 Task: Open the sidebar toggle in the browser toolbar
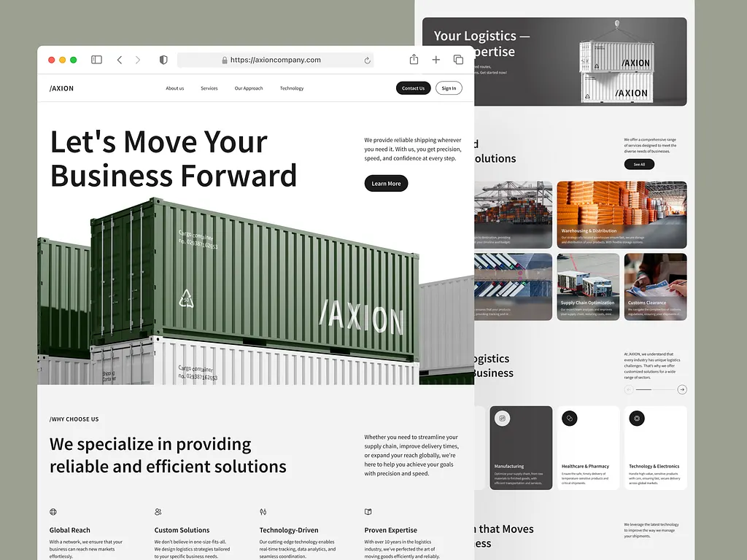click(x=96, y=60)
